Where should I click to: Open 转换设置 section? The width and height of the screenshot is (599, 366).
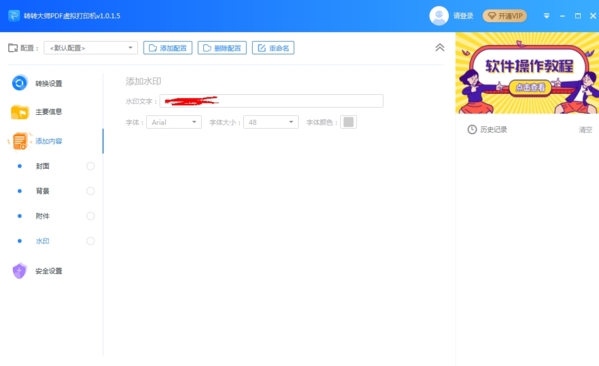pos(49,84)
